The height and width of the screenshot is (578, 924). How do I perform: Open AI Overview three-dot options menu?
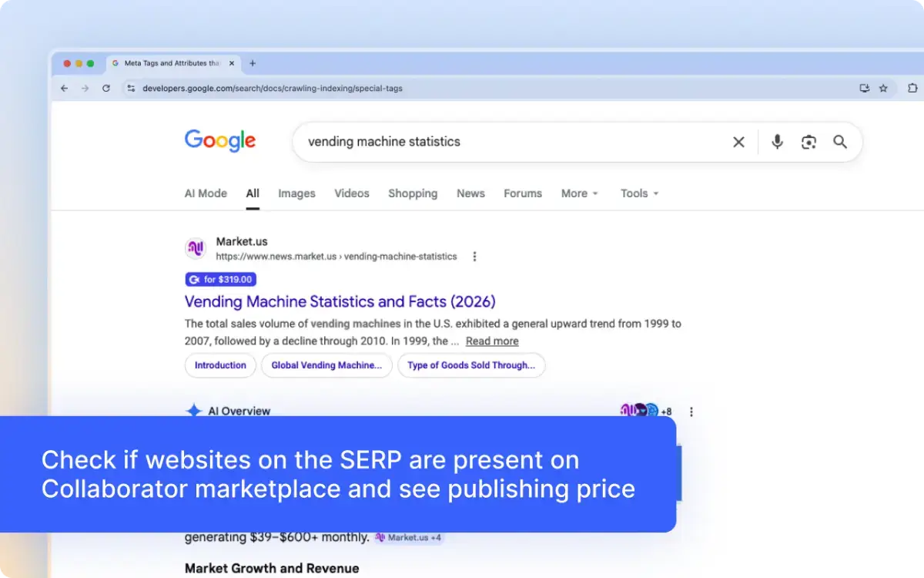click(691, 412)
